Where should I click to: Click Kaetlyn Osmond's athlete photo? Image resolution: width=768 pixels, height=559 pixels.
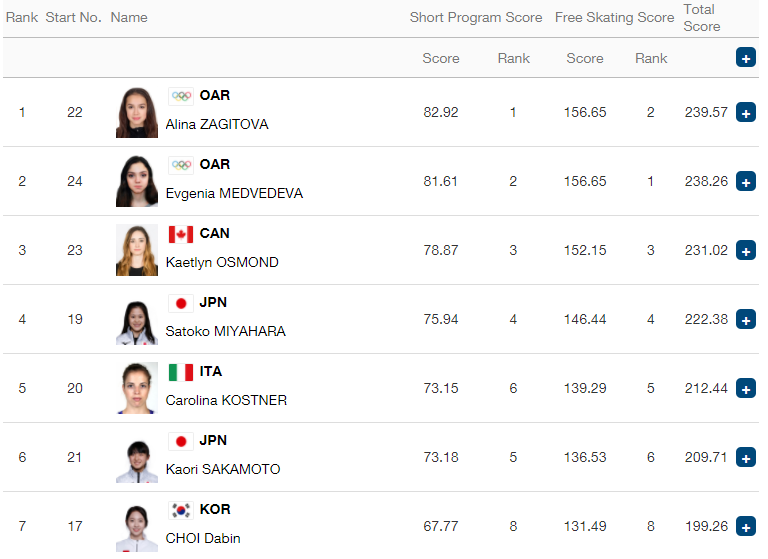pyautogui.click(x=137, y=250)
